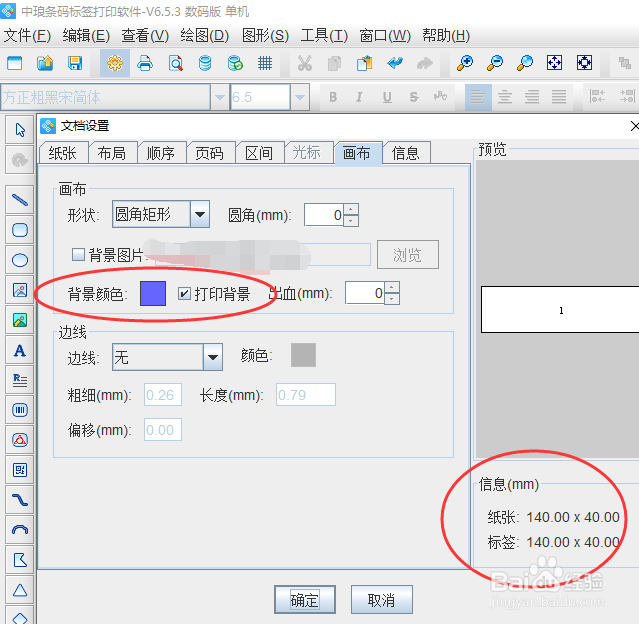Open print preview magnifier-page icon

tap(175, 63)
